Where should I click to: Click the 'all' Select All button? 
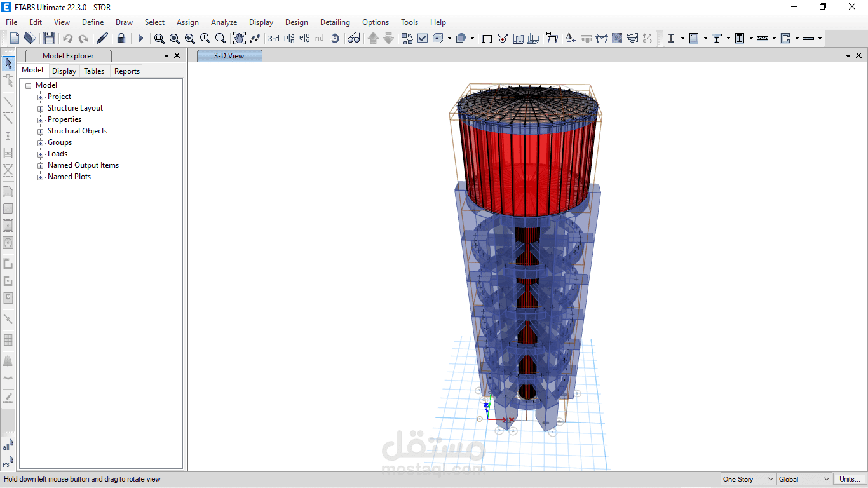[7, 445]
